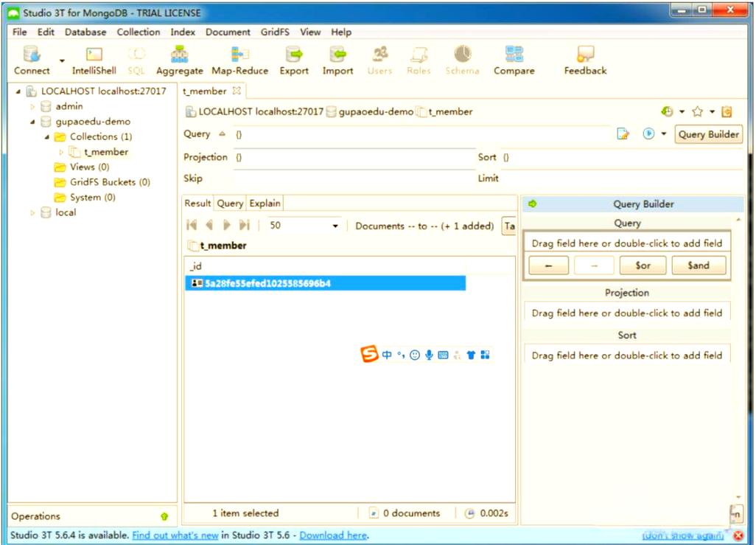Click the bookmark star icon
The image size is (756, 545).
tap(697, 112)
